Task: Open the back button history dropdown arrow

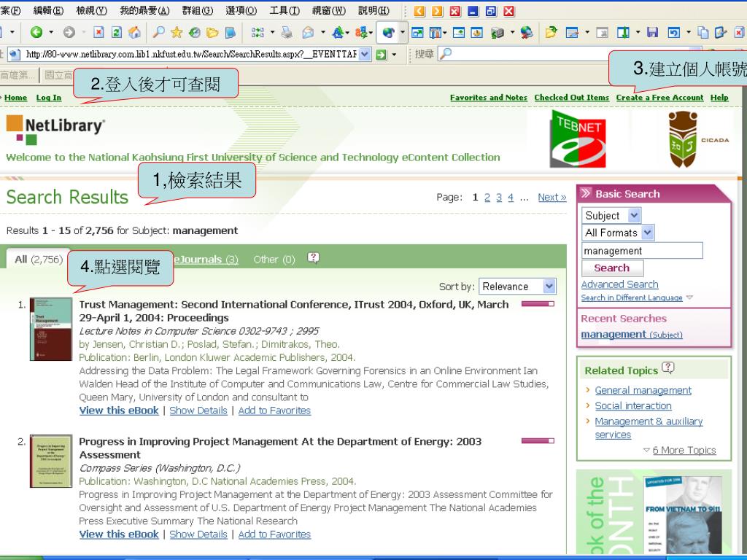Action: [52, 32]
